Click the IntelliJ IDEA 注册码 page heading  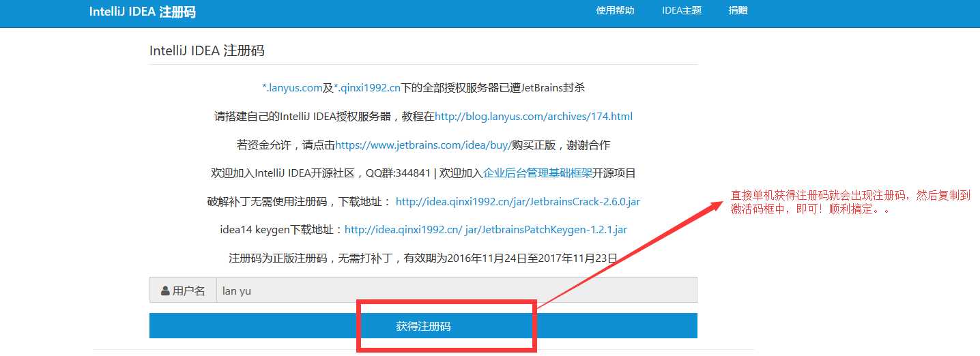(x=207, y=50)
